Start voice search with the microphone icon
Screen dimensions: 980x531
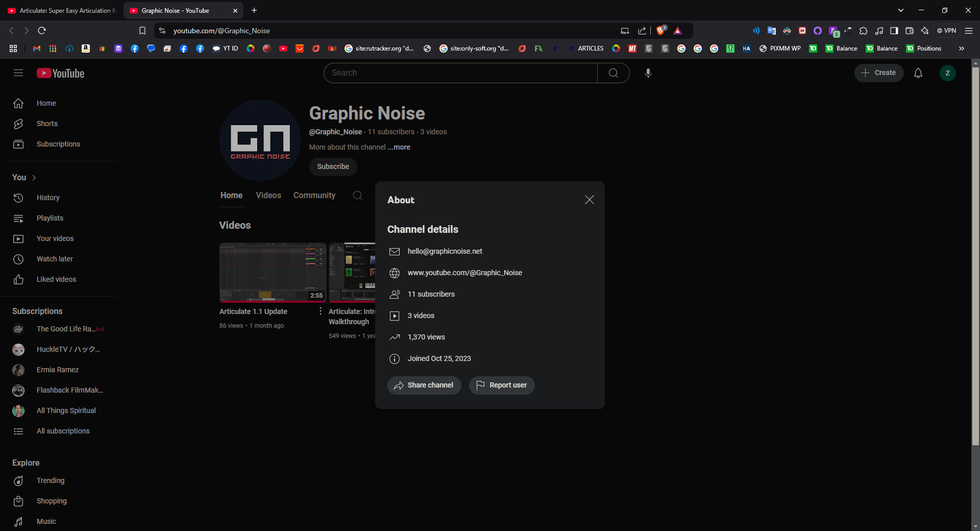(648, 73)
